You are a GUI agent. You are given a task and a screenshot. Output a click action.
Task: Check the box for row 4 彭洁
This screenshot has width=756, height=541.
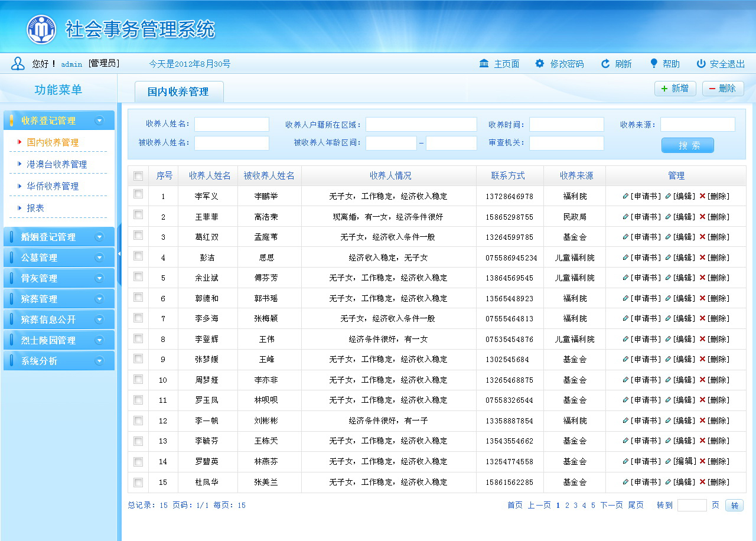(x=138, y=256)
